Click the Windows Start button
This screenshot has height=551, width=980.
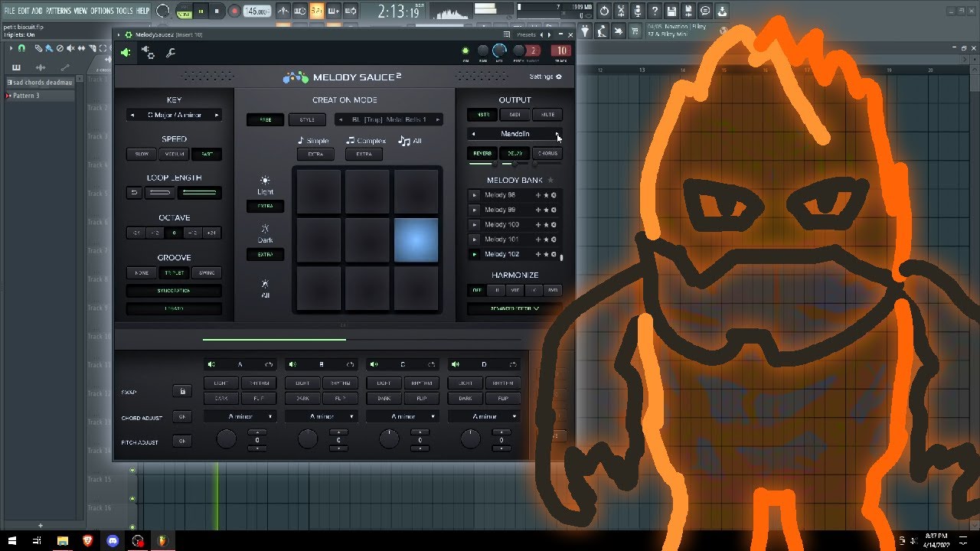coord(12,540)
